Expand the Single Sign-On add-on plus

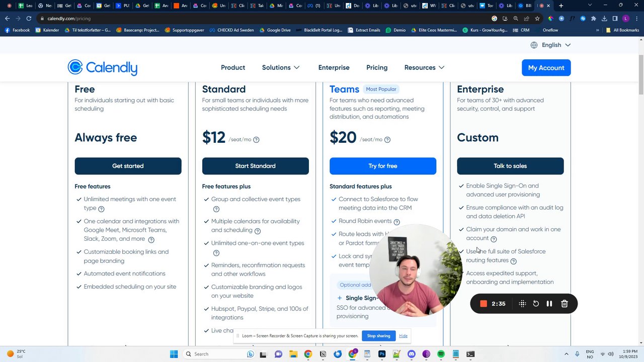pyautogui.click(x=340, y=298)
